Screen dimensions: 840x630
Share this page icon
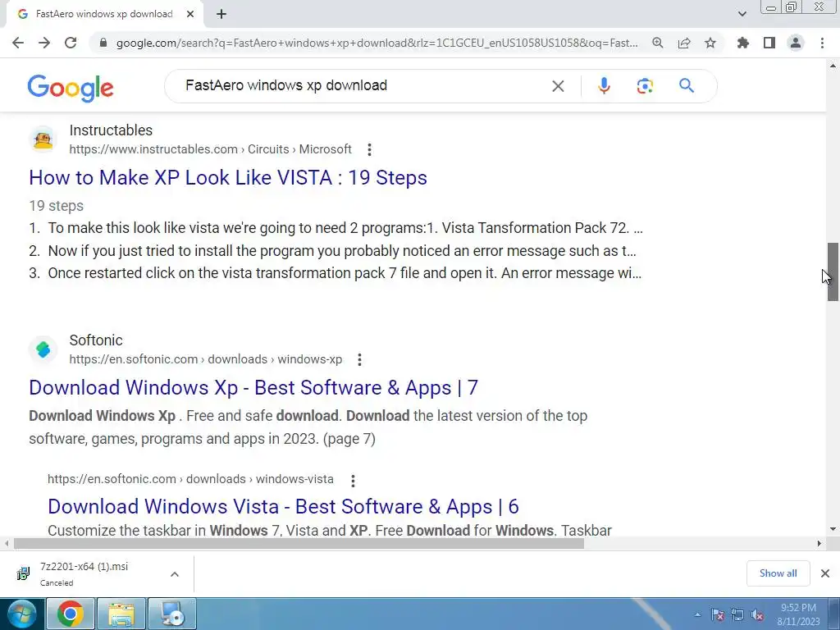684,43
